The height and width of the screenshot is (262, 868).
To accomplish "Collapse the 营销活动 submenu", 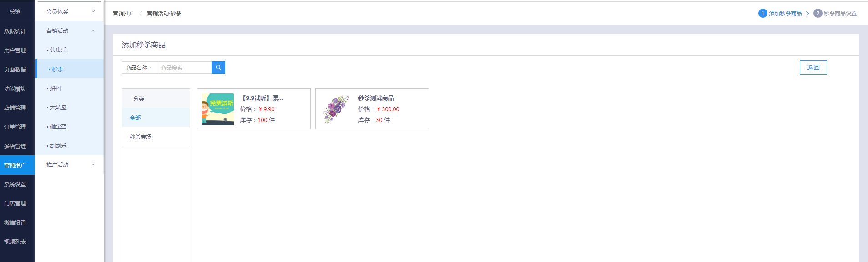I will point(70,31).
